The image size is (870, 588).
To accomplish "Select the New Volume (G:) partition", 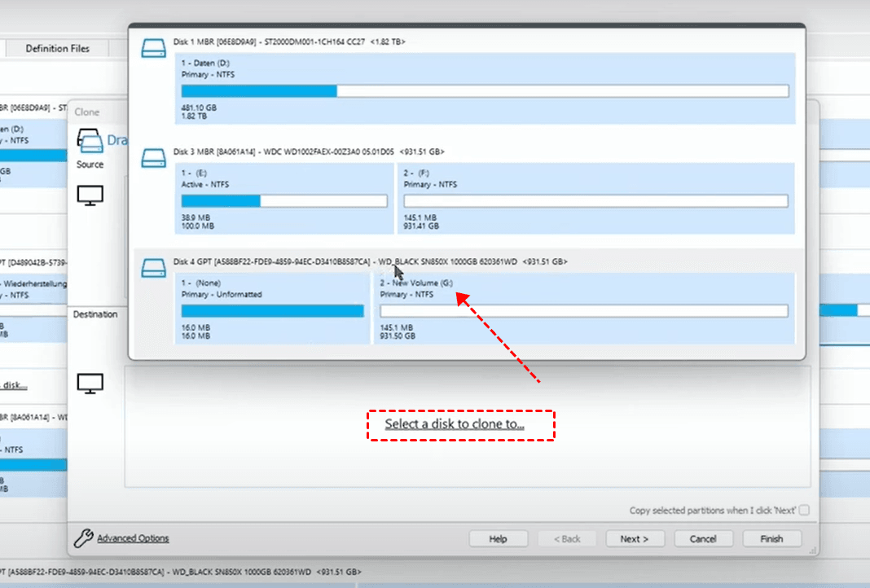I will point(583,308).
